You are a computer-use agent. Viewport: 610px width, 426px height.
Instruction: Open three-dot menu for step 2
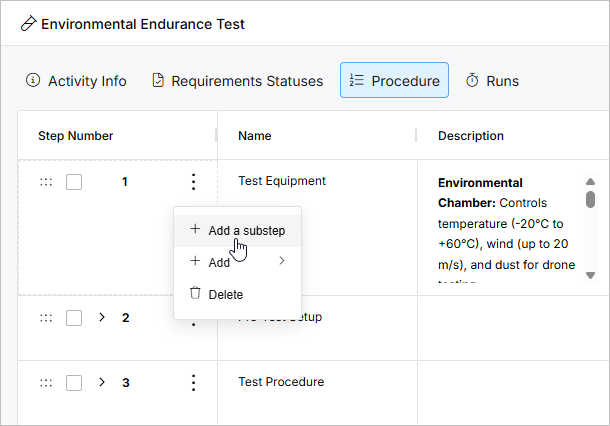click(x=193, y=318)
